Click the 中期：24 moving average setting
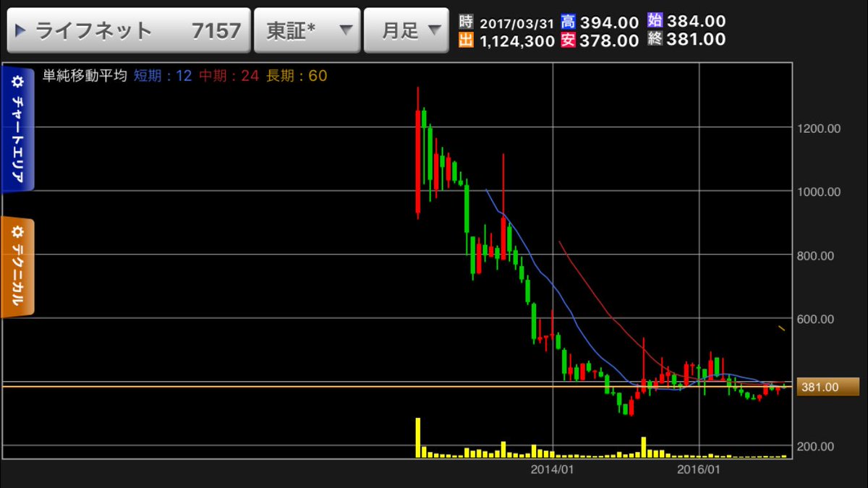 (x=228, y=76)
